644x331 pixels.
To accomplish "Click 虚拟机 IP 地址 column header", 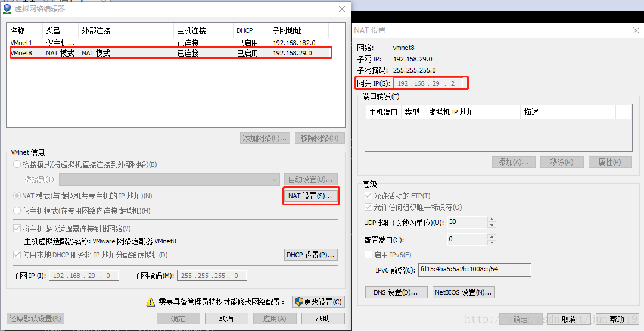I will point(472,112).
